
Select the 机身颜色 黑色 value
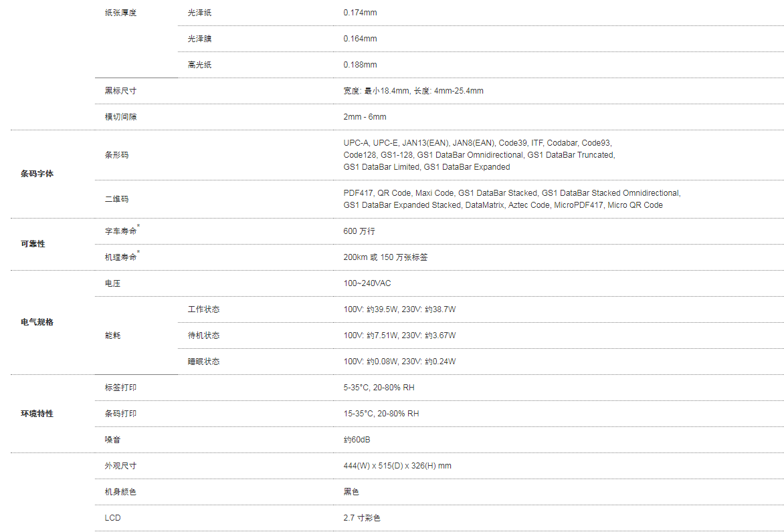click(x=351, y=491)
